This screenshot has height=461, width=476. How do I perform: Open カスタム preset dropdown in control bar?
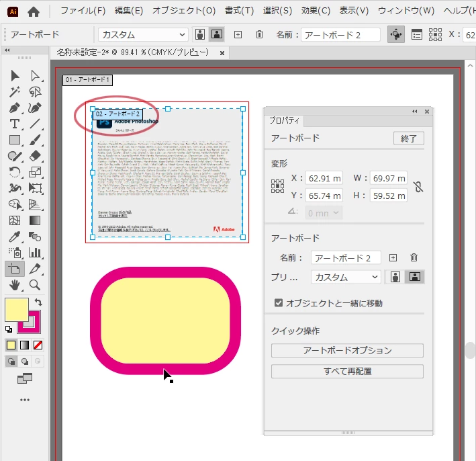tap(143, 35)
